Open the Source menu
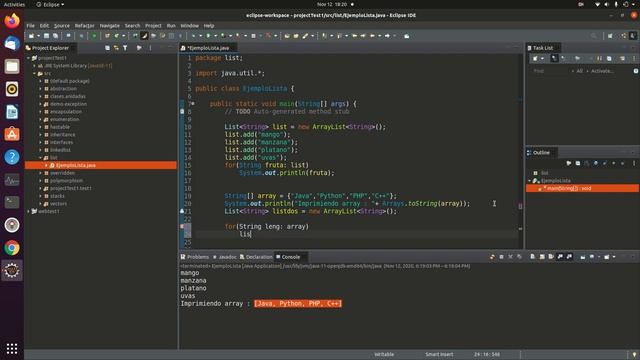 pyautogui.click(x=62, y=25)
